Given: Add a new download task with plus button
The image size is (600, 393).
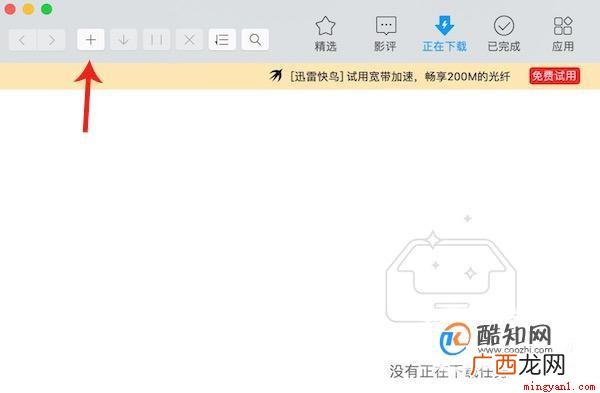Looking at the screenshot, I should [x=91, y=40].
